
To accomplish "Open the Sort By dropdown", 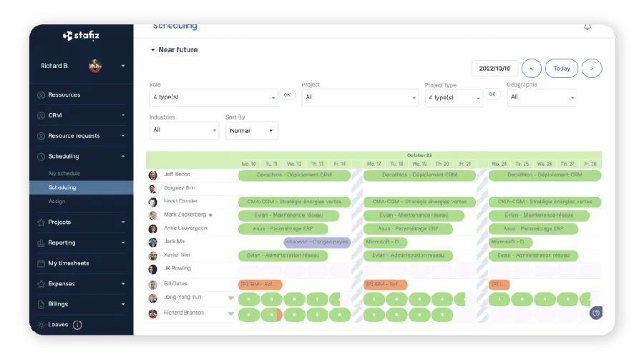I will pyautogui.click(x=252, y=130).
